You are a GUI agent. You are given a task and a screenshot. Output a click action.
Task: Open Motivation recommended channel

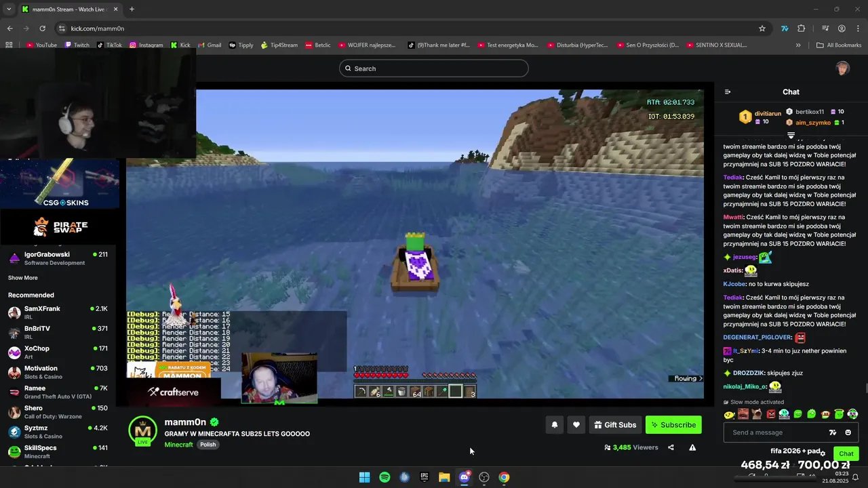pos(58,372)
